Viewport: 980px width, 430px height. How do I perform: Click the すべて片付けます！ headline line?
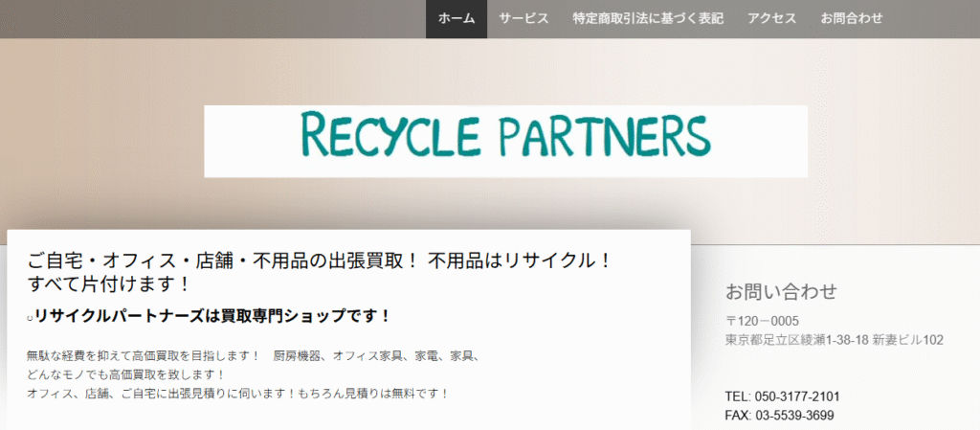coord(109,284)
